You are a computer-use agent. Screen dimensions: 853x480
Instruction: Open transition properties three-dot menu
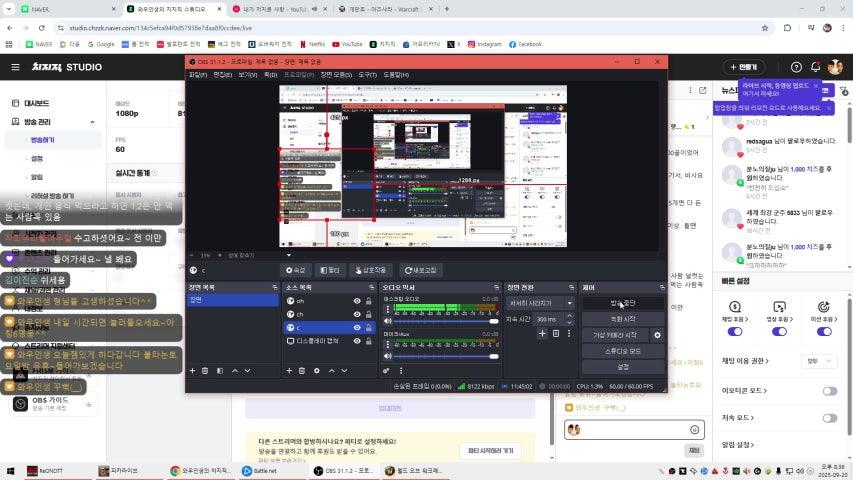569,333
